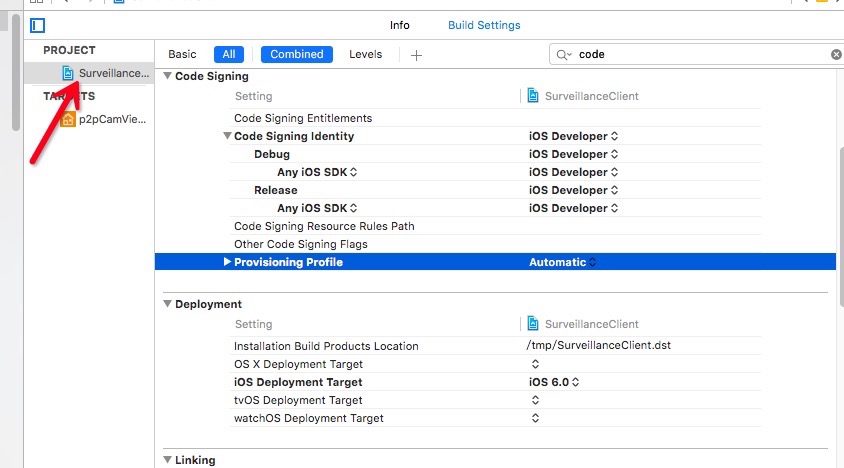Click the Debug configuration label
The width and height of the screenshot is (844, 468).
tap(272, 154)
